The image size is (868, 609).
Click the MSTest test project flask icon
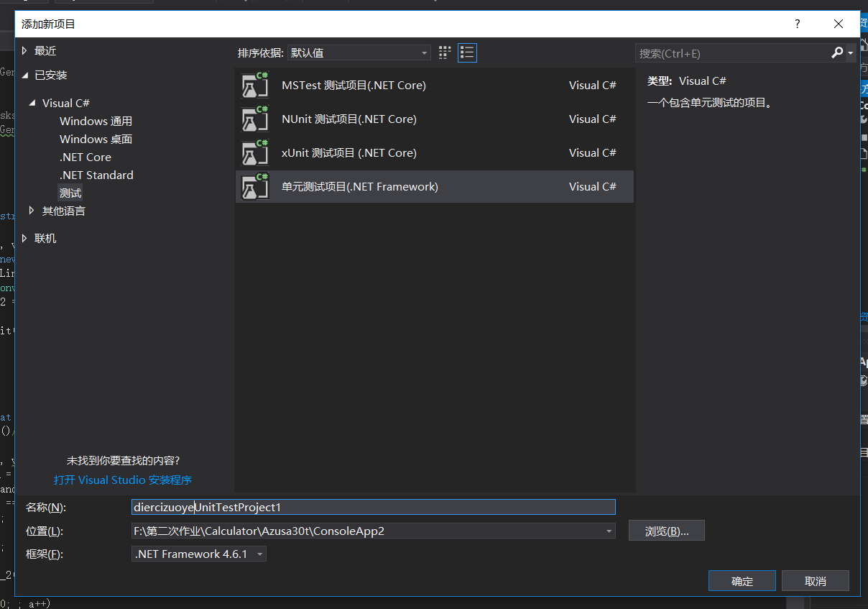coord(255,85)
